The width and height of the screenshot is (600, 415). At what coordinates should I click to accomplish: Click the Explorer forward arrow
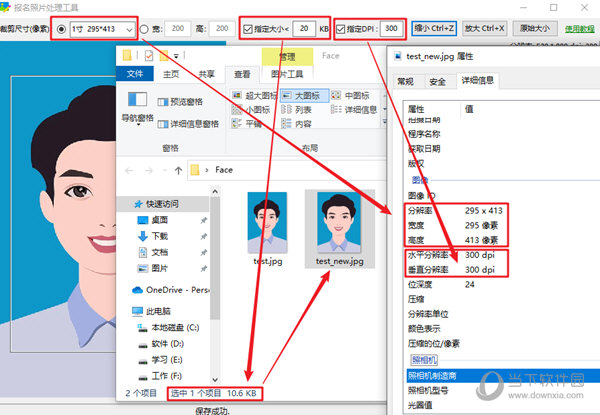coord(149,171)
